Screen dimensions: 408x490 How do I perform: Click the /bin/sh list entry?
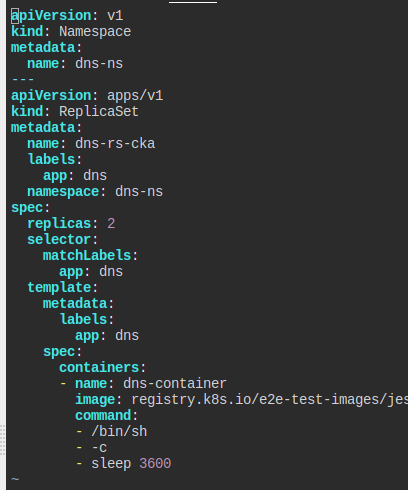(x=119, y=432)
